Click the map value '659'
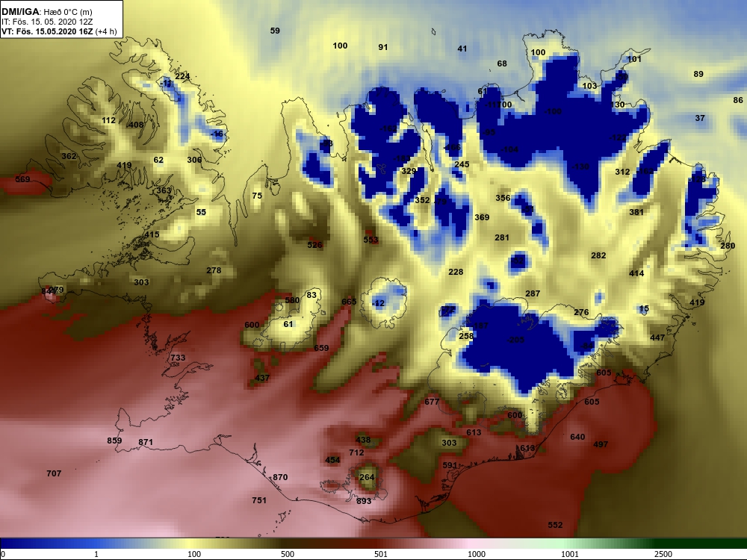Screen dimensions: 747x560 [321, 348]
